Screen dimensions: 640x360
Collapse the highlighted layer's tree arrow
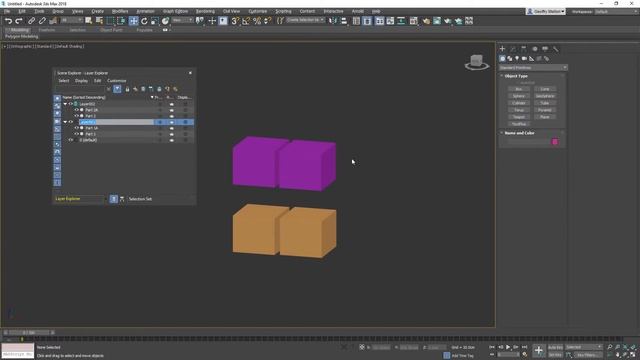point(65,122)
